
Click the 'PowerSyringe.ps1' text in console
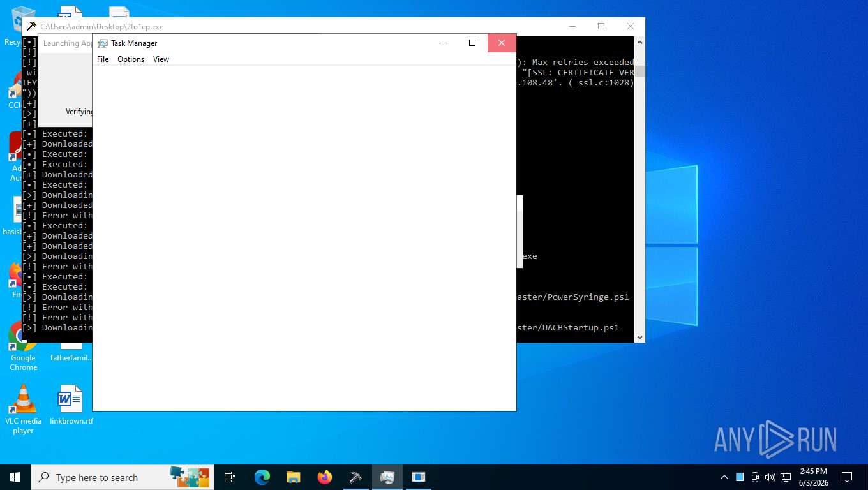(584, 297)
